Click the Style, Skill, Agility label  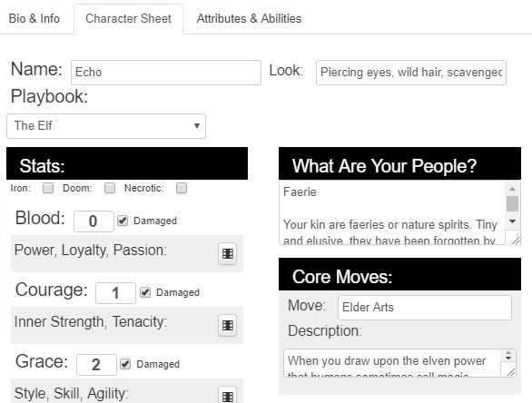[x=71, y=394]
